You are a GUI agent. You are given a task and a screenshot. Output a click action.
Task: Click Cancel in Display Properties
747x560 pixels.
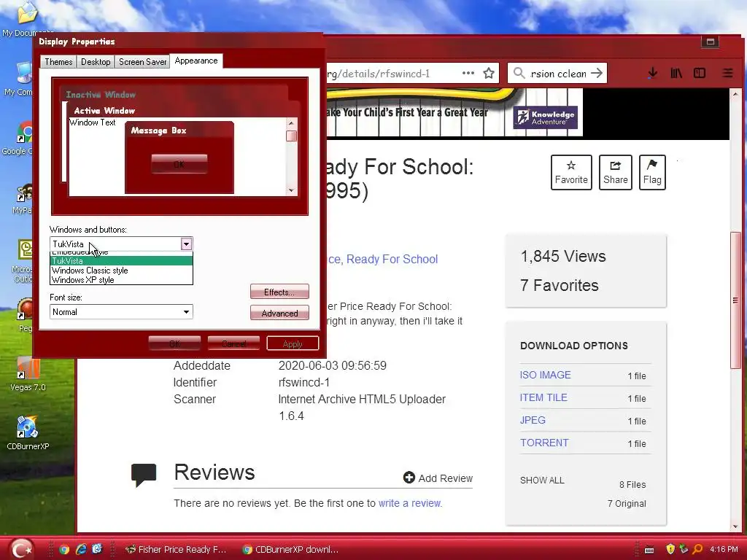click(x=234, y=343)
